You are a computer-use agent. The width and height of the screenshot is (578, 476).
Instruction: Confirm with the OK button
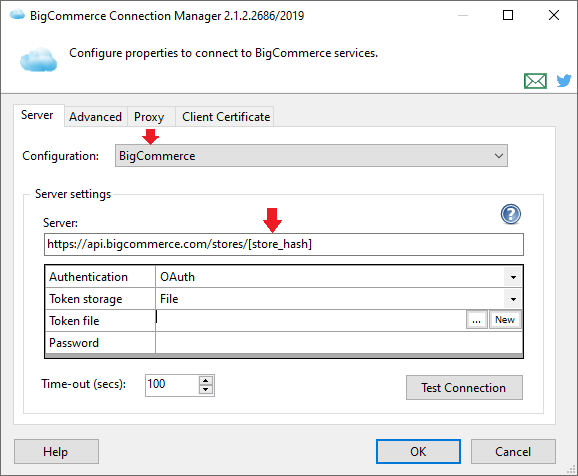point(418,451)
